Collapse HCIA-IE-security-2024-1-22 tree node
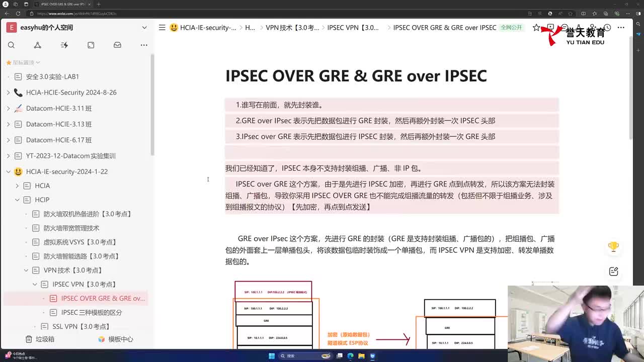This screenshot has width=644, height=362. (x=8, y=171)
